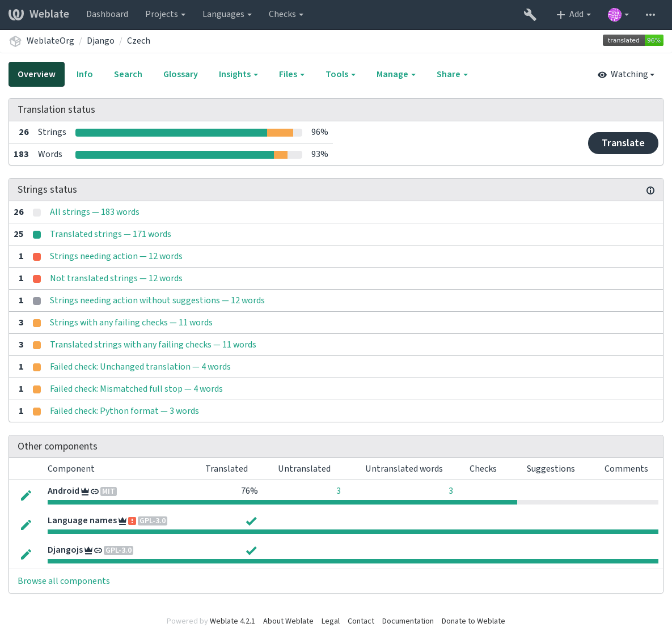Click the crown icon next to Language names
This screenshot has width=672, height=640.
(x=122, y=521)
